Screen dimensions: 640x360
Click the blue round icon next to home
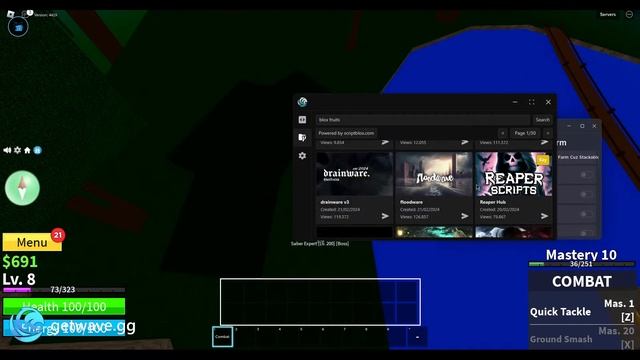click(38, 150)
